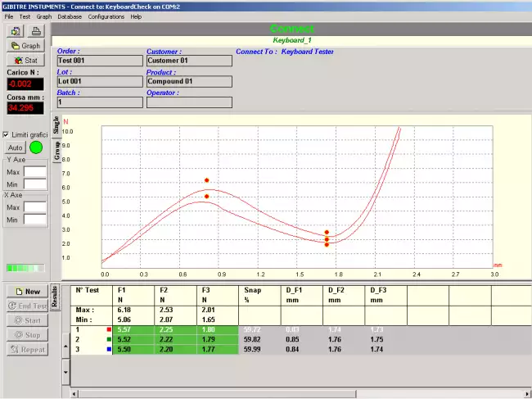Click F1 value 5.50 in row 3
Image resolution: width=532 pixels, height=399 pixels.
pyautogui.click(x=124, y=349)
